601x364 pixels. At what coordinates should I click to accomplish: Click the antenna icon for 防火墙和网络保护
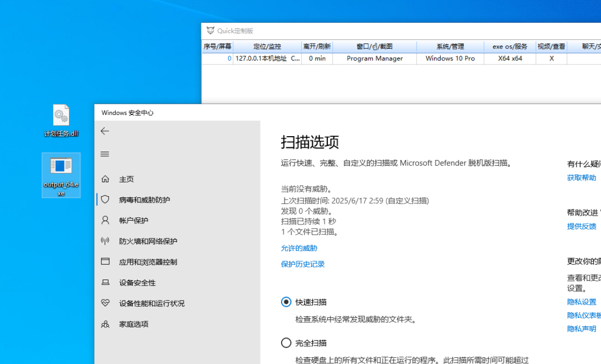pyautogui.click(x=105, y=241)
